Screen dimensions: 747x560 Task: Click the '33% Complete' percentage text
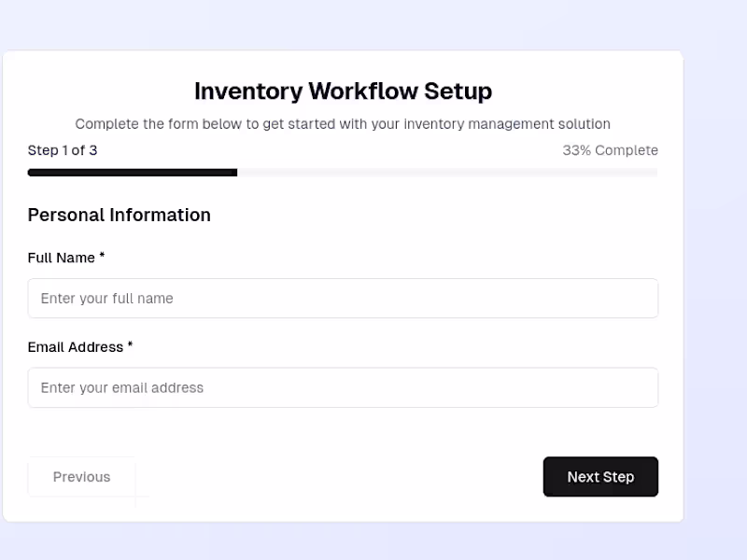(610, 150)
